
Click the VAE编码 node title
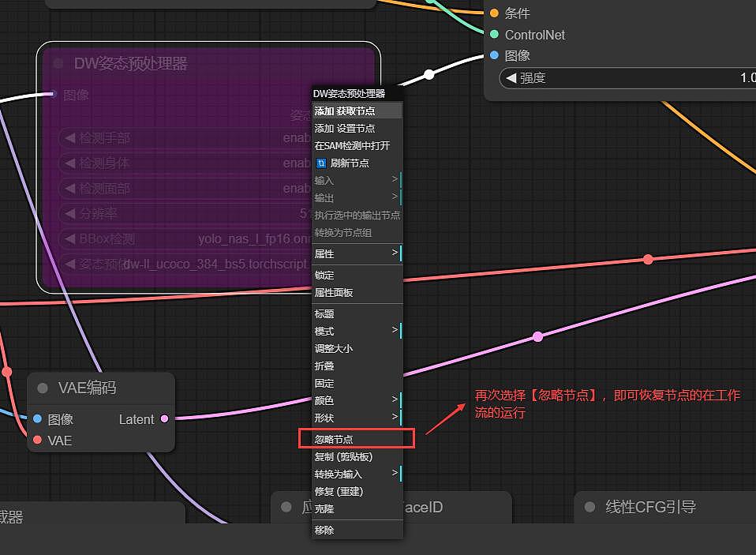click(x=88, y=388)
